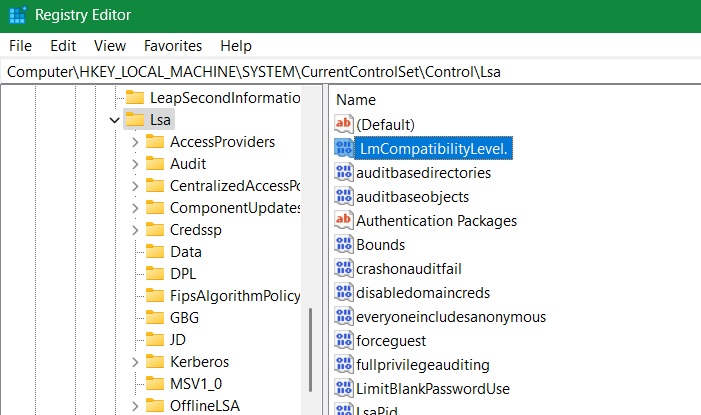Click the registry path address bar

[x=350, y=72]
